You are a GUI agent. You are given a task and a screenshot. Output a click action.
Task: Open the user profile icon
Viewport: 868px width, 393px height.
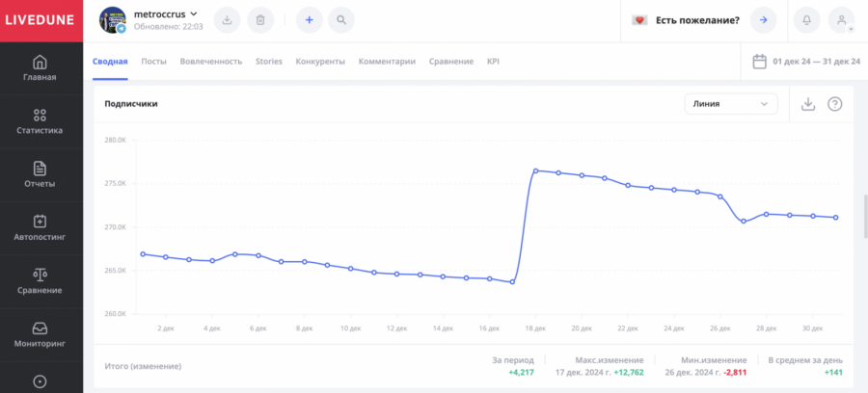841,19
